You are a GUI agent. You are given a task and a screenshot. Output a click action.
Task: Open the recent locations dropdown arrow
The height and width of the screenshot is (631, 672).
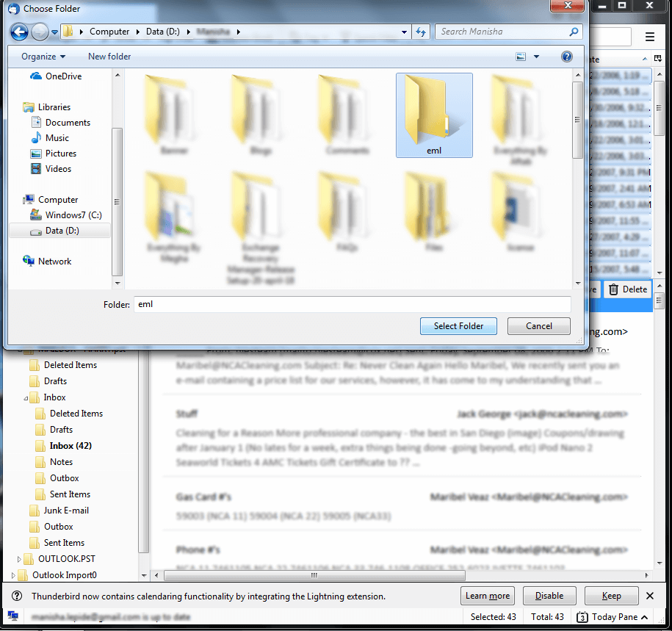tap(54, 32)
